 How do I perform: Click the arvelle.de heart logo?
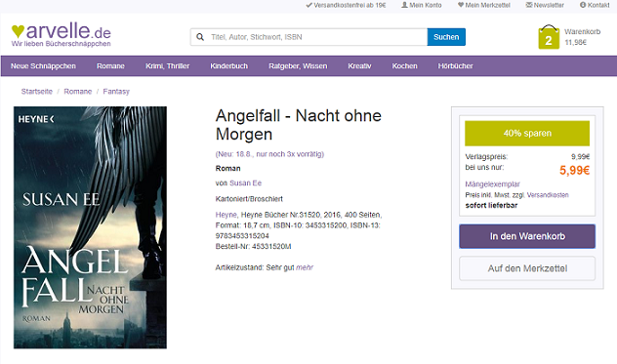tap(61, 34)
